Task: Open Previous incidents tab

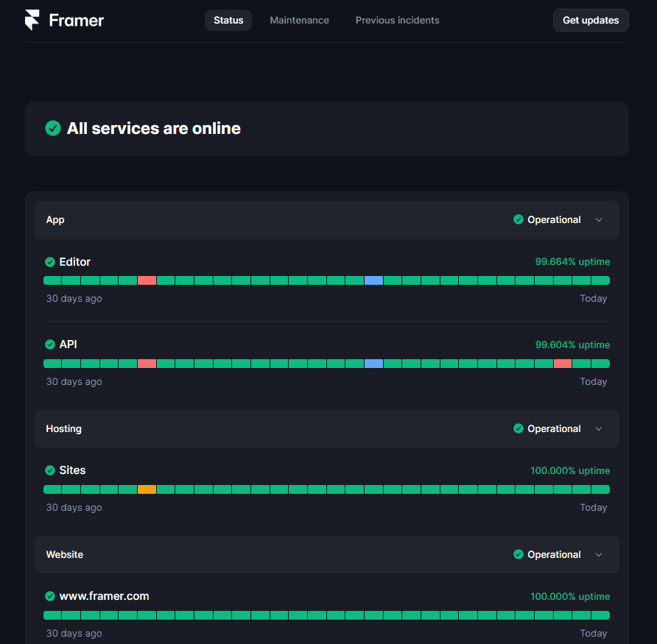Action: click(397, 20)
